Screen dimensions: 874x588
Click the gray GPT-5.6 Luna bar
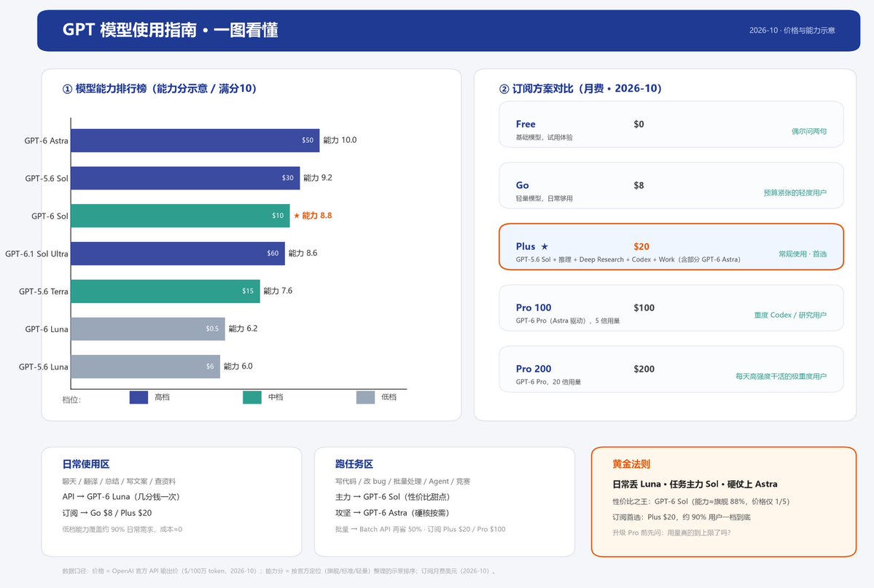pos(146,366)
